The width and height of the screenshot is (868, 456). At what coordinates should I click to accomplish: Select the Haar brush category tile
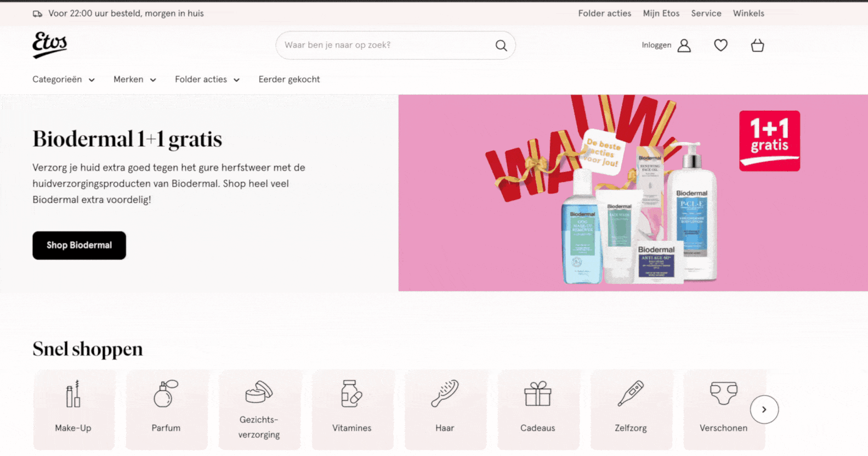click(445, 409)
